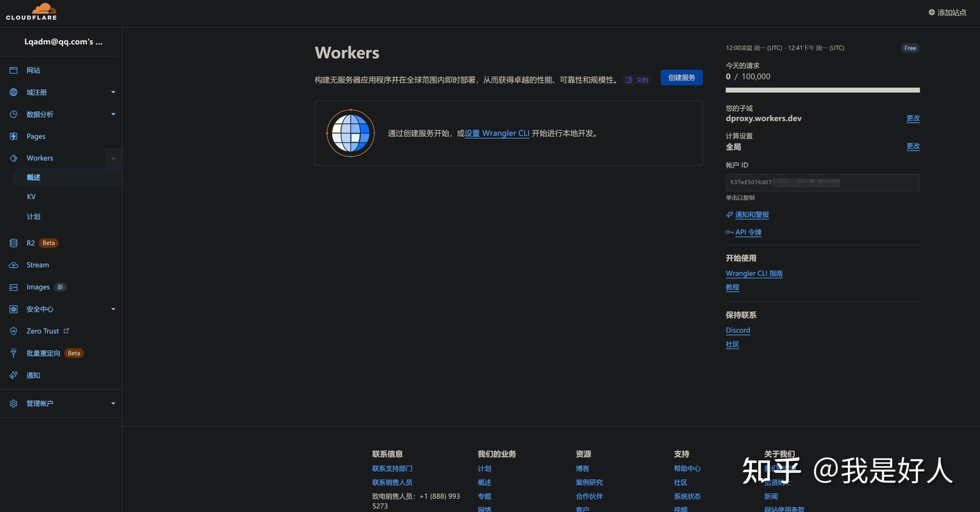Open the 教程 link
This screenshot has width=980, height=512.
[x=732, y=288]
